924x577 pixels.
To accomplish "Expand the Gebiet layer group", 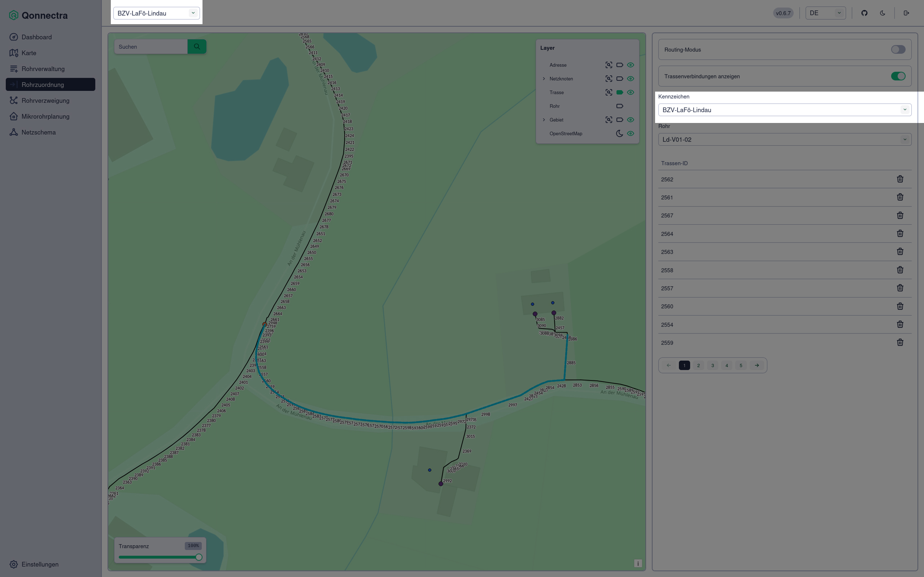I will pyautogui.click(x=544, y=120).
